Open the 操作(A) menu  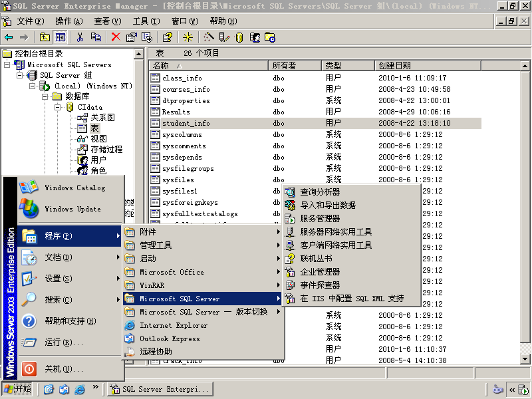click(69, 21)
